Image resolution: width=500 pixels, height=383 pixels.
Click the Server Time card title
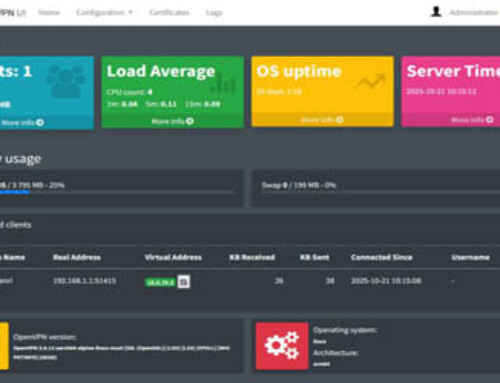tap(453, 71)
